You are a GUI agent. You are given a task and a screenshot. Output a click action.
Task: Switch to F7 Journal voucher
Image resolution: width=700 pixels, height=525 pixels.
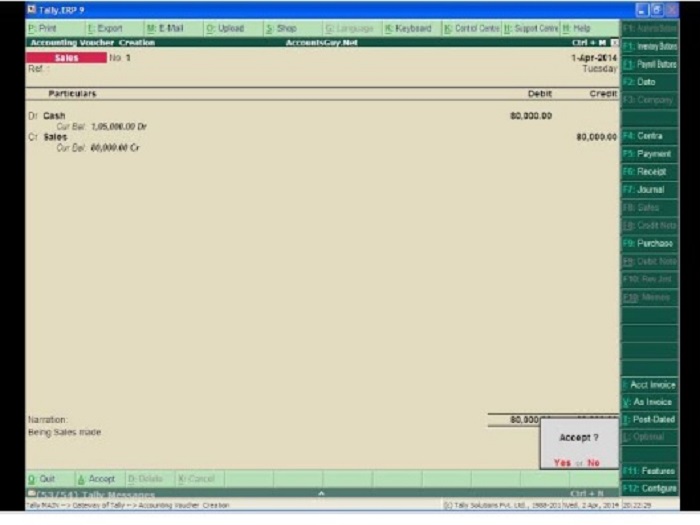point(650,189)
